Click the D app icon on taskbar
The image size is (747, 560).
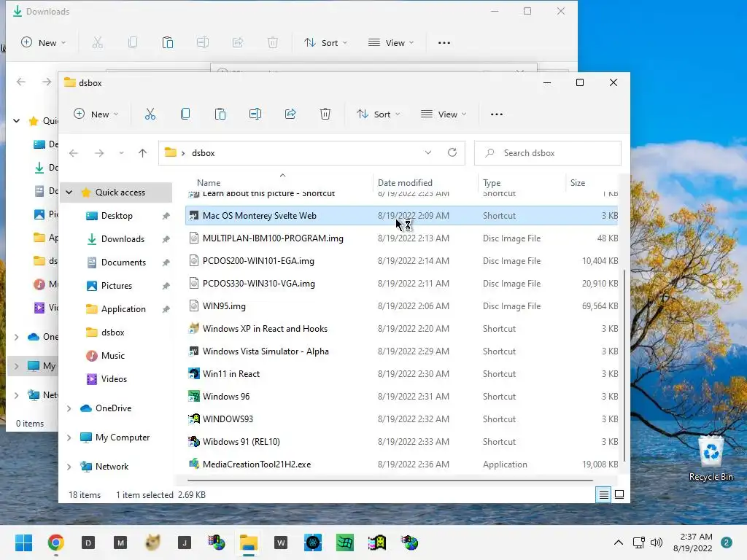click(88, 542)
